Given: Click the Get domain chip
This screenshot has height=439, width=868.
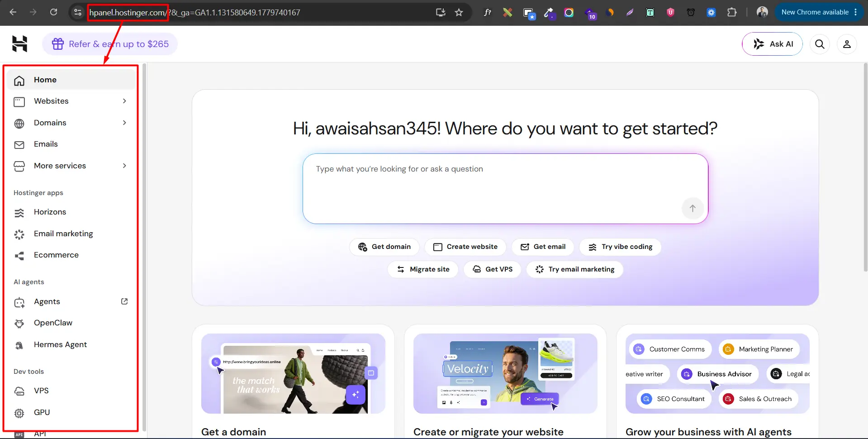Looking at the screenshot, I should (384, 247).
